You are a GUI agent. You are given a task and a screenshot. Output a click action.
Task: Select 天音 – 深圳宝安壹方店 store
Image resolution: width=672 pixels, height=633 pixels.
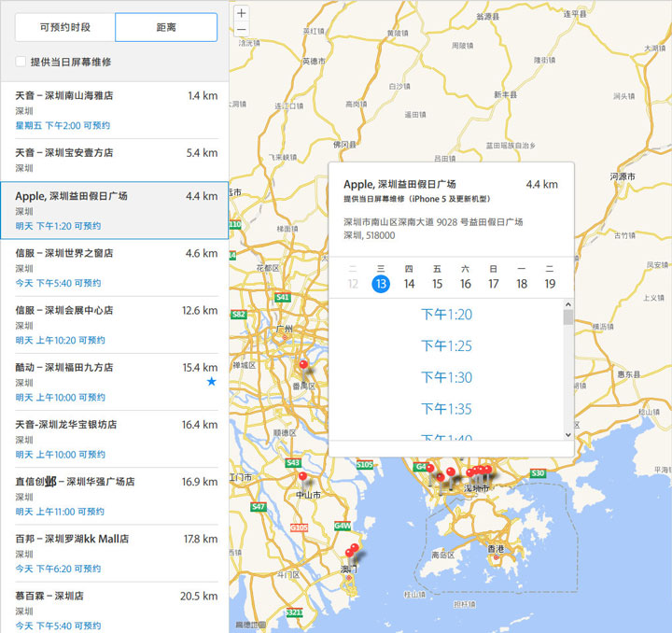[x=116, y=160]
